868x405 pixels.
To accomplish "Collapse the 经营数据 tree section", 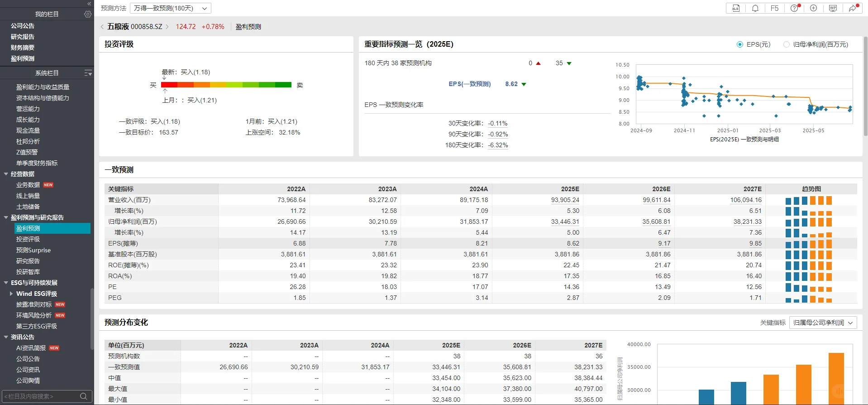I will [x=6, y=174].
